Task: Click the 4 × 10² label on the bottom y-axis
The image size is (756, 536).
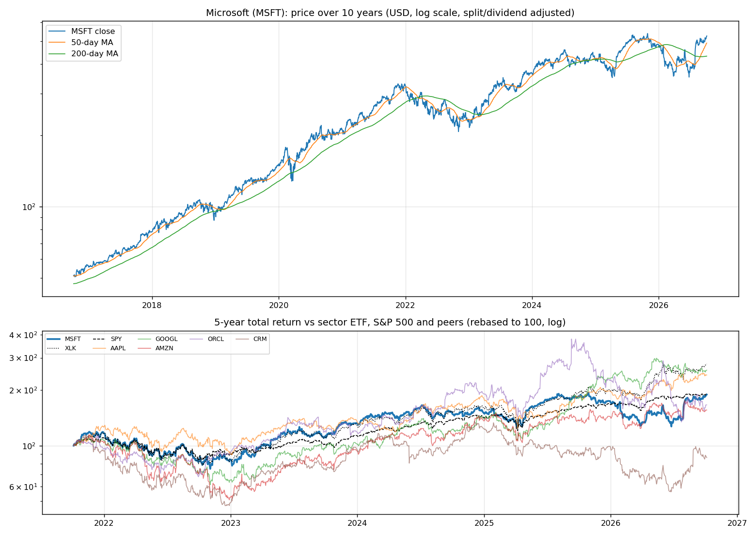Action: [24, 336]
